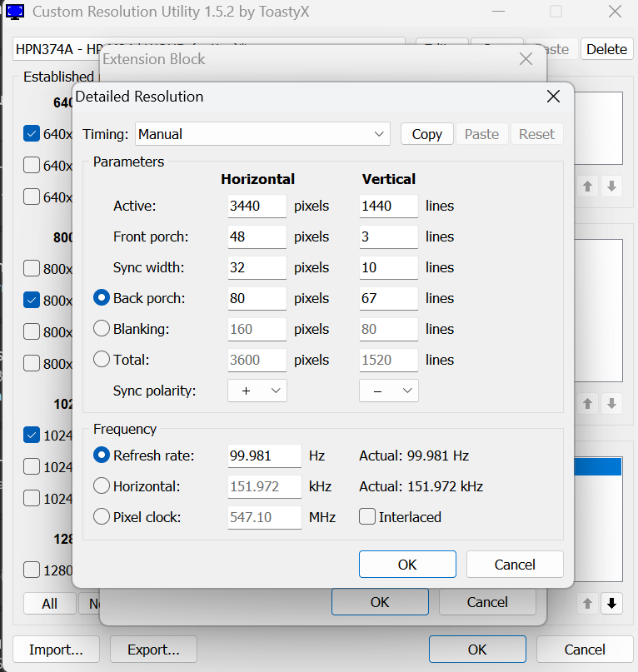Click the down arrow of the middle list
The image size is (638, 672).
611,403
